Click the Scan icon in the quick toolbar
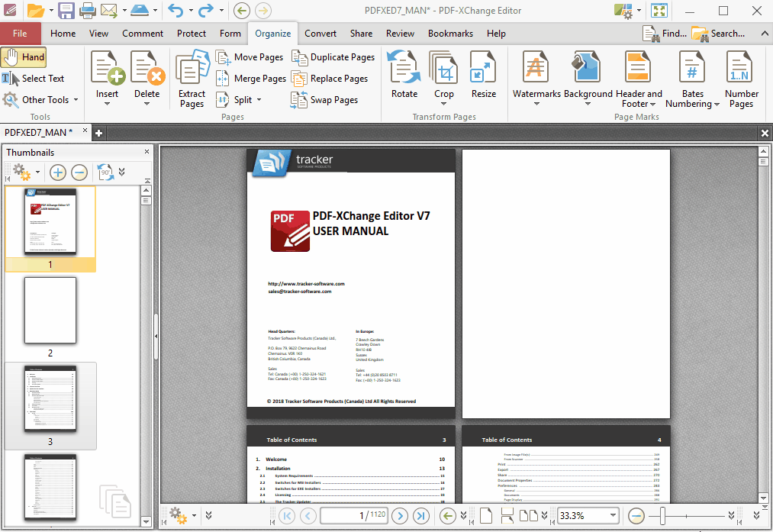The height and width of the screenshot is (532, 773). 140,11
